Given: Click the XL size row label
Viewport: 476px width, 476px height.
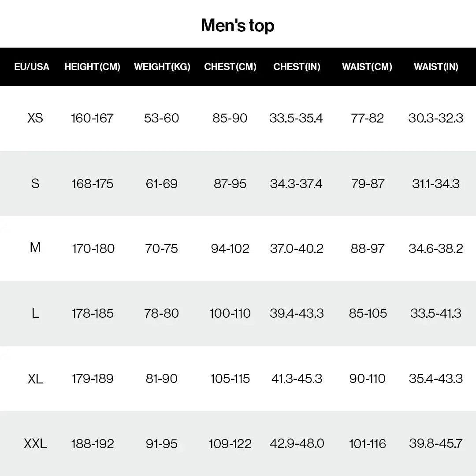Looking at the screenshot, I should [x=35, y=379].
